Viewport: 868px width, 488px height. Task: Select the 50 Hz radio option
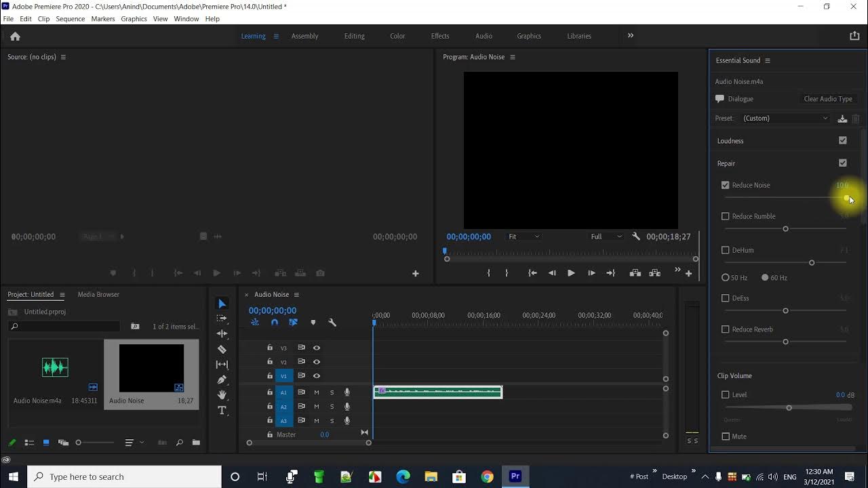[726, 278]
